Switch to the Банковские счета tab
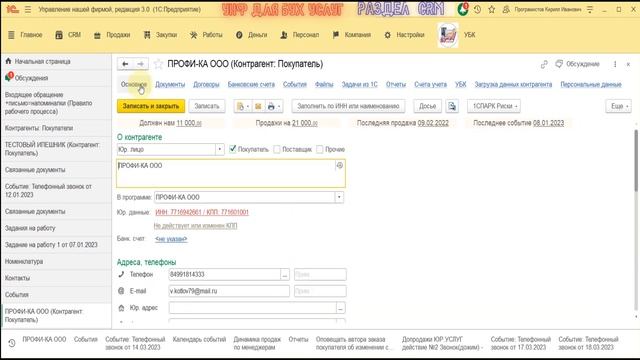This screenshot has width=640, height=360. tap(251, 84)
